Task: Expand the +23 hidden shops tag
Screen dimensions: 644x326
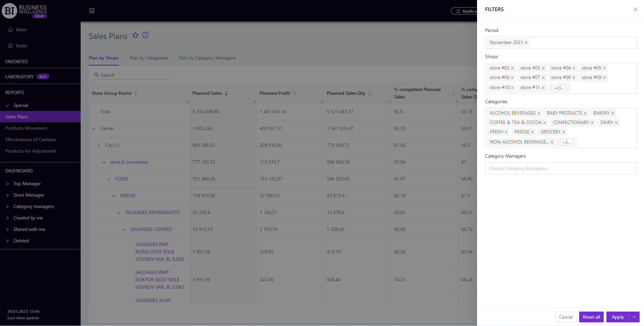Action: tap(559, 88)
